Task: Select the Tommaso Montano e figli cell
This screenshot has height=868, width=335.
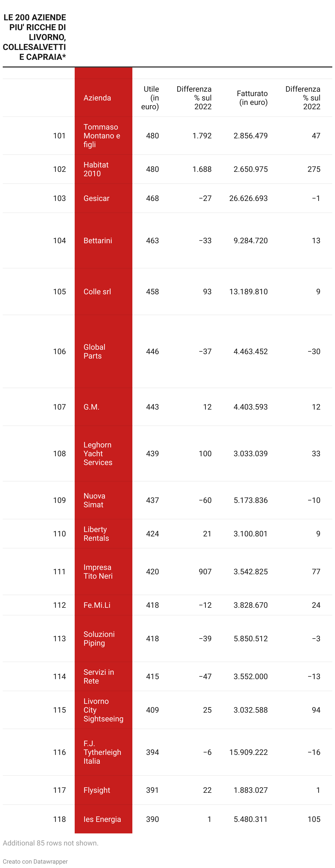Action: pos(104,136)
